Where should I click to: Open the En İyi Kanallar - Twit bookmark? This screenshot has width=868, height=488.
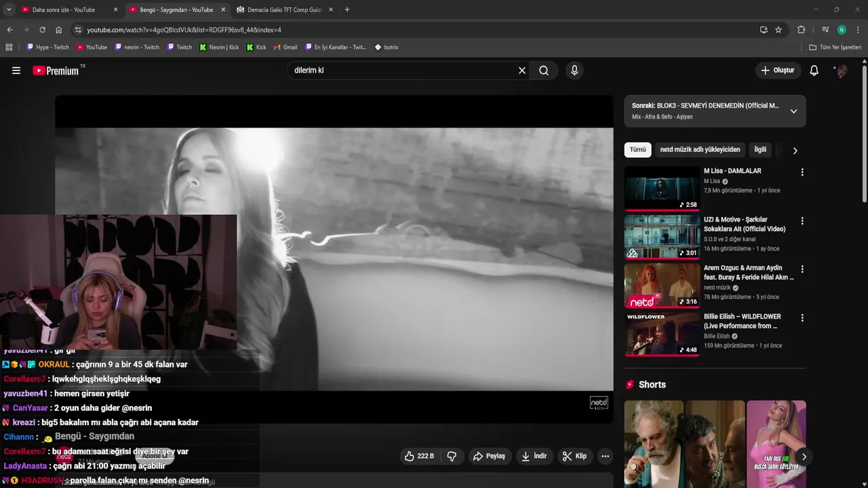(336, 47)
